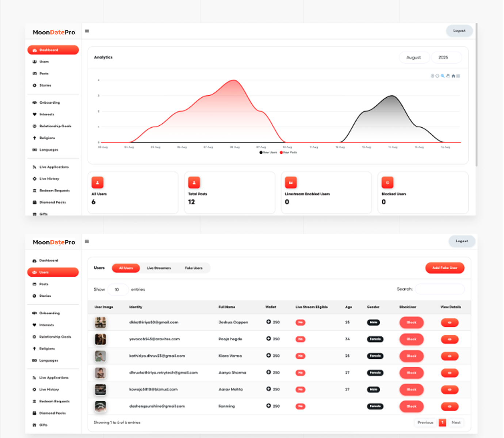
Task: Click the chart zoom-out minus icon
Action: click(x=437, y=76)
